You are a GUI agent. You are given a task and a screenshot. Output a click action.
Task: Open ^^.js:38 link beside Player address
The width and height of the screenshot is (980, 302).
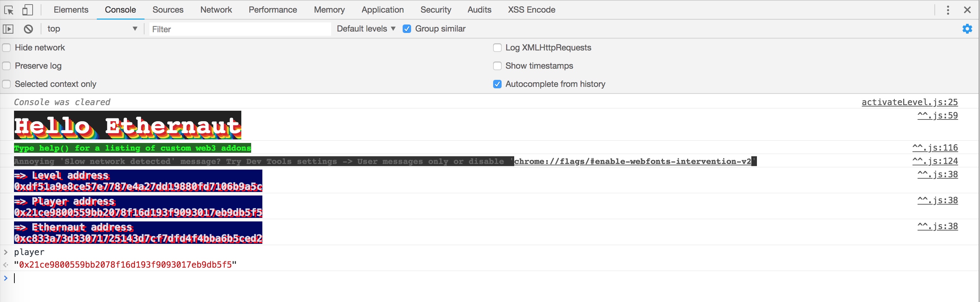(x=938, y=200)
